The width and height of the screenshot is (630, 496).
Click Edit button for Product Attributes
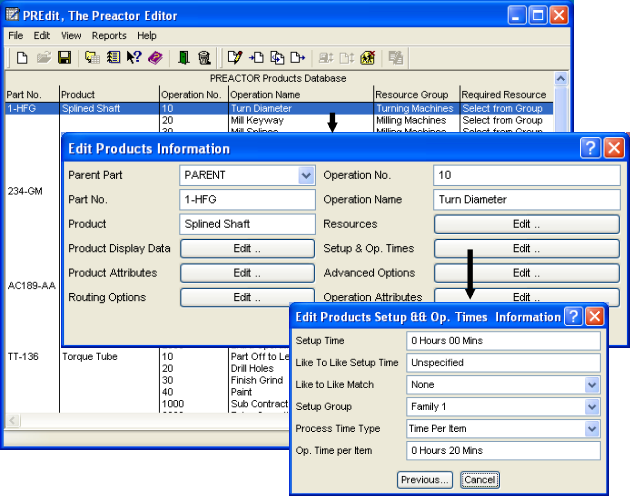pyautogui.click(x=248, y=273)
